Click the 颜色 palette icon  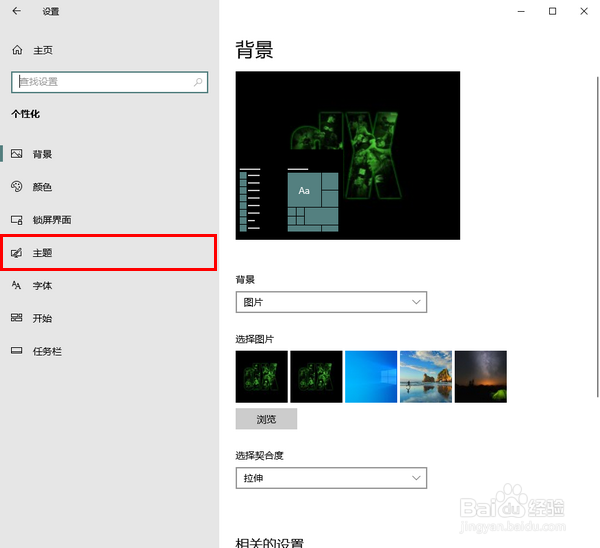pos(16,186)
